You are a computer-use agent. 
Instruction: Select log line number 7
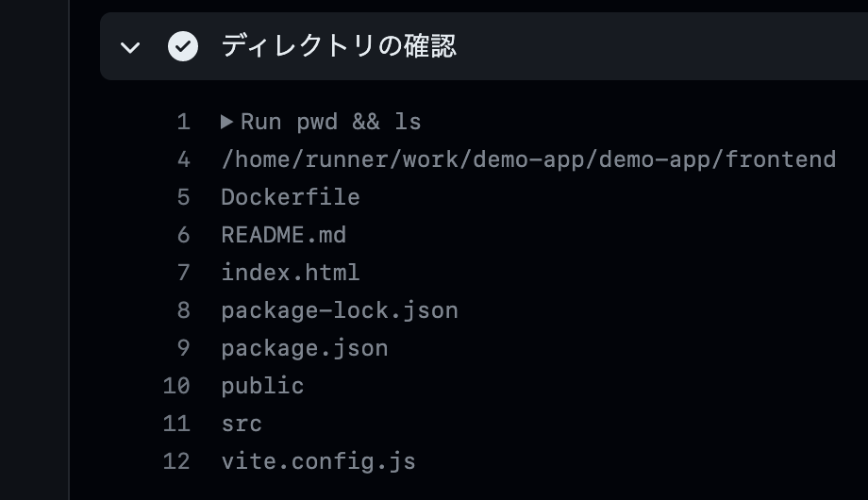[x=183, y=273]
